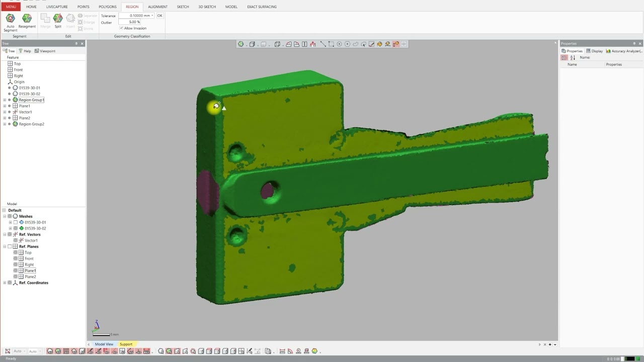
Task: Toggle visibility of Ref. Coordinates
Action: [x=10, y=283]
